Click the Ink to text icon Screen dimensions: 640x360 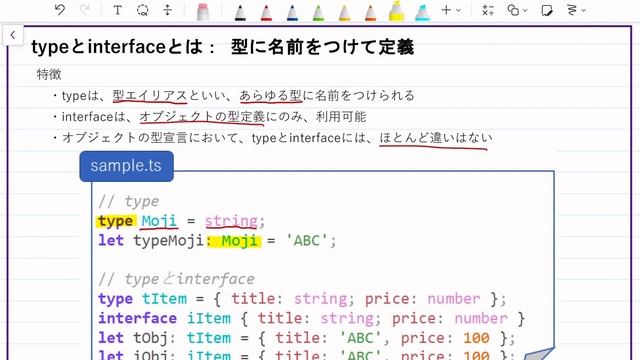coord(572,10)
